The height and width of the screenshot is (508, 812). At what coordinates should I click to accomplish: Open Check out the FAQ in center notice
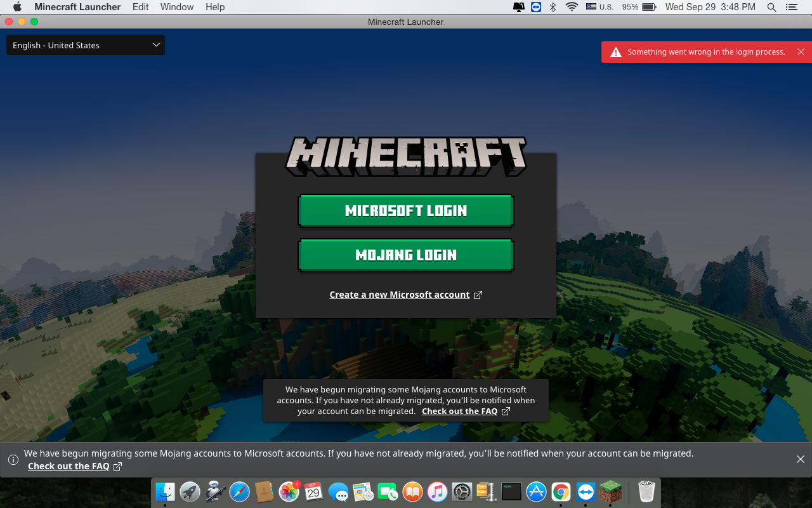[466, 411]
